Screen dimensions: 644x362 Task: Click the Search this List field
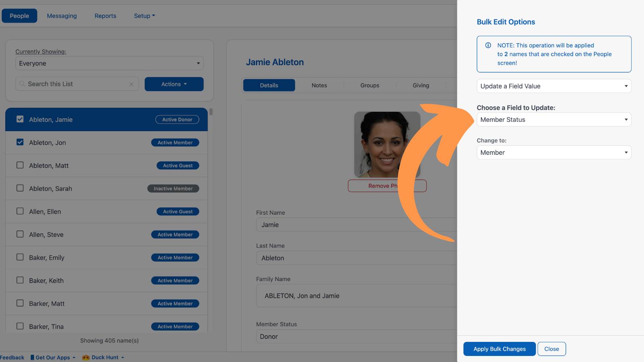coord(77,84)
